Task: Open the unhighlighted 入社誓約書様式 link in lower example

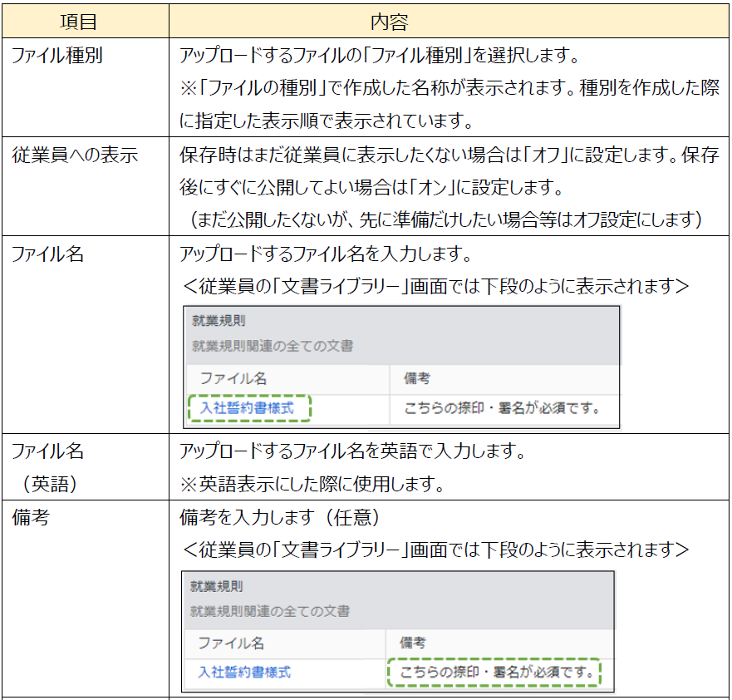Action: click(x=244, y=672)
